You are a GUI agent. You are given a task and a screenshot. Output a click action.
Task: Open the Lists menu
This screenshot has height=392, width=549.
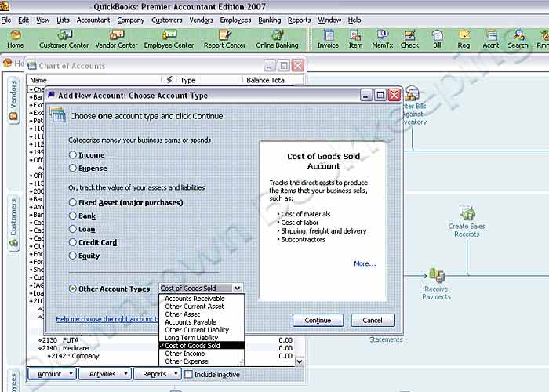coord(63,20)
